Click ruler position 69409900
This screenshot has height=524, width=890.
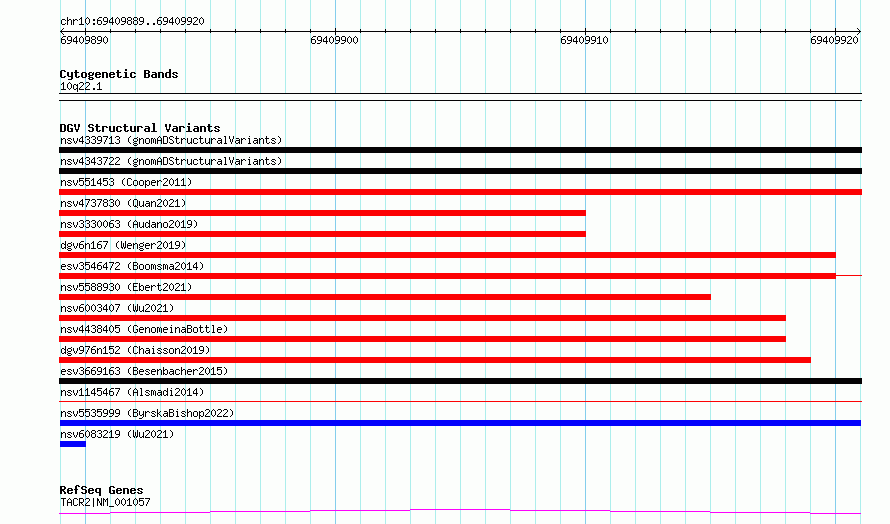[334, 40]
